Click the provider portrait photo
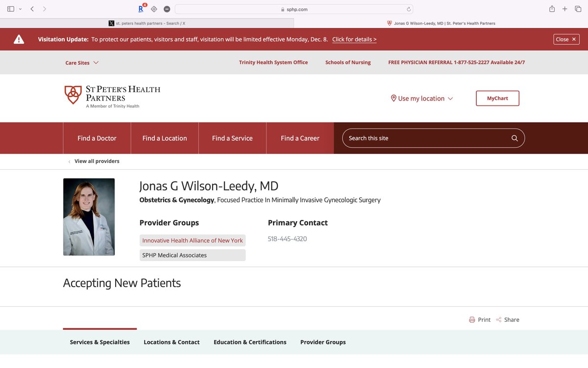Screen dimensions: 588x368 point(89,217)
